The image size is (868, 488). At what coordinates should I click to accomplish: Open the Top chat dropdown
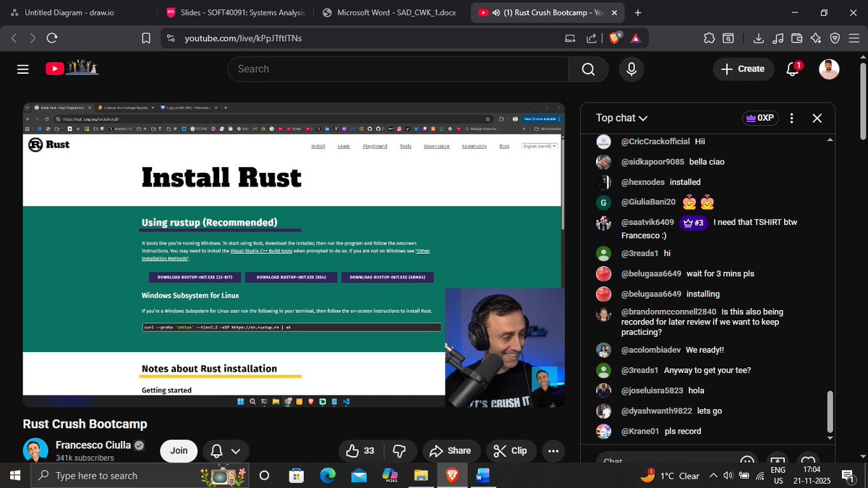click(x=618, y=117)
